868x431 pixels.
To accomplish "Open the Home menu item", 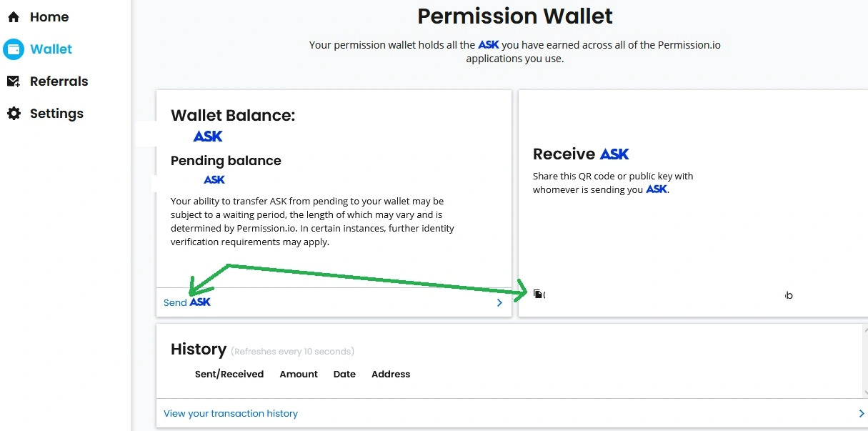I will [x=49, y=17].
